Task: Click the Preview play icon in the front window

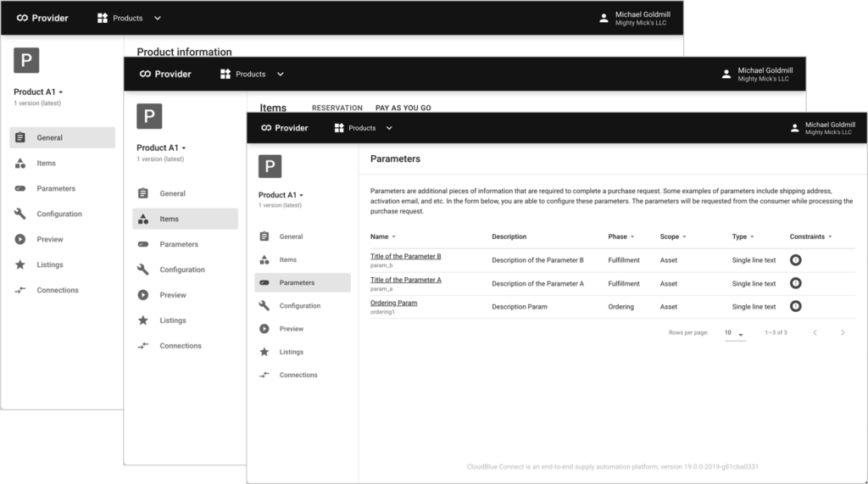Action: coord(264,329)
